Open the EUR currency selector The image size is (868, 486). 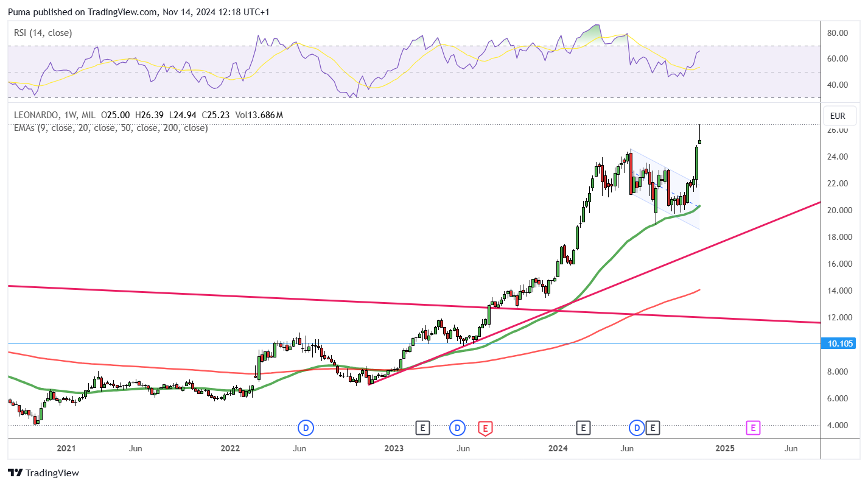838,116
